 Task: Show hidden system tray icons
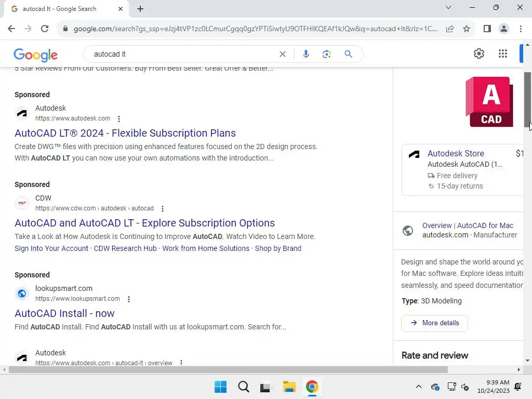419,387
